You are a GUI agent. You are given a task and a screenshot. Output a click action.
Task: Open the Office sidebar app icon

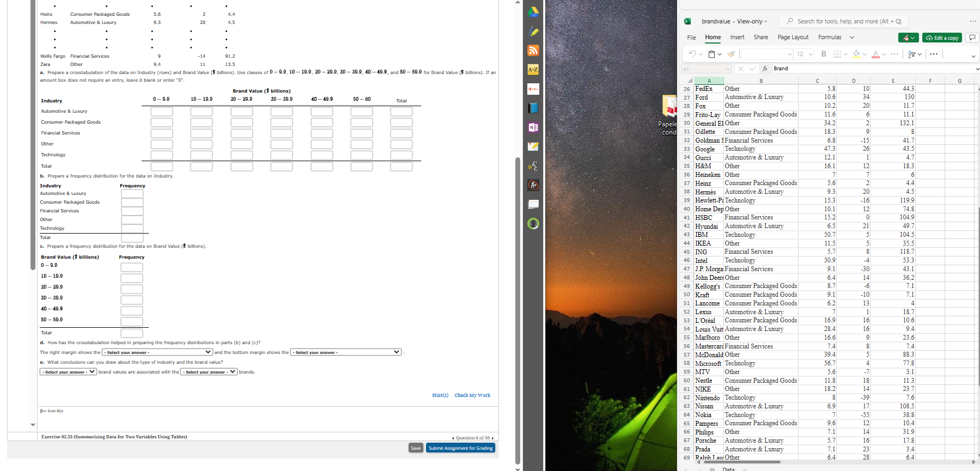point(533,89)
